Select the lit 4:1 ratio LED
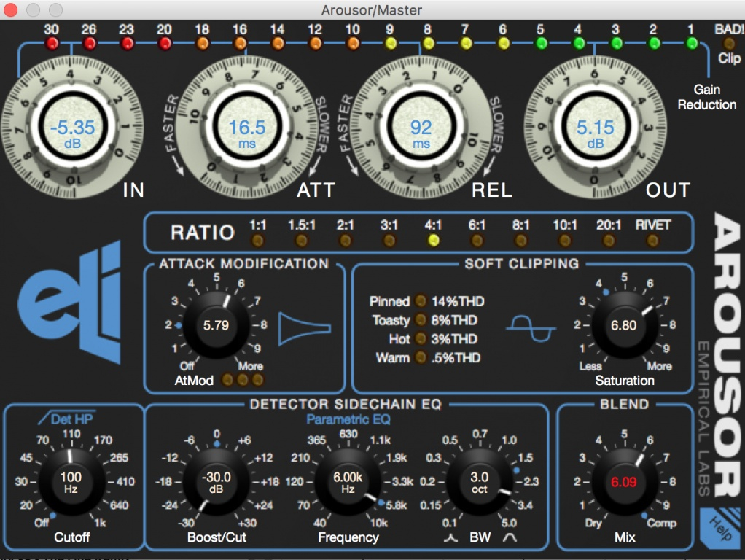Image resolution: width=745 pixels, height=560 pixels. [x=433, y=241]
